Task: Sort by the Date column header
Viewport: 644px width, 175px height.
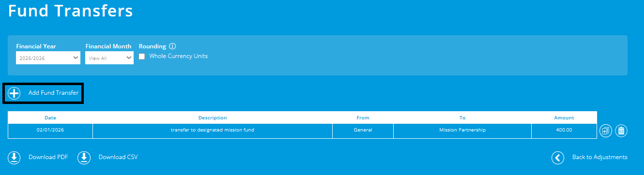Action: click(x=50, y=118)
